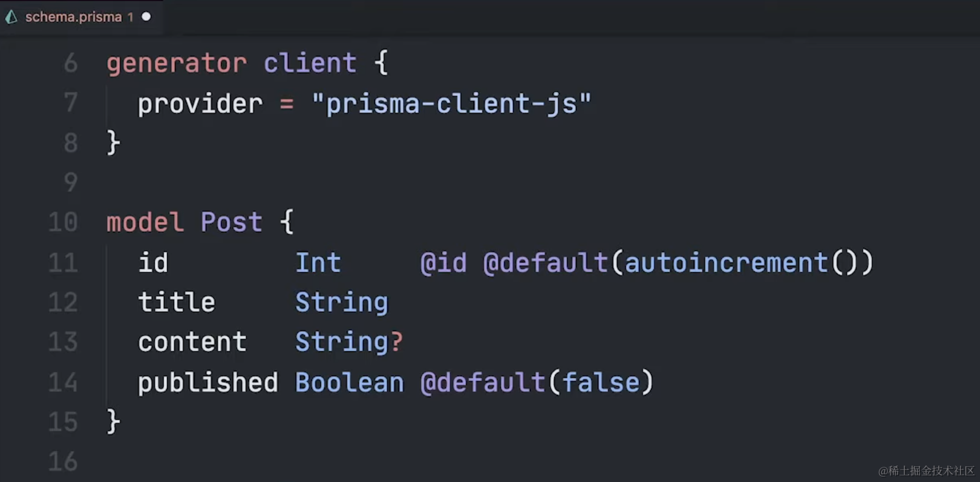Click the "prisma-client-js" provider string
The height and width of the screenshot is (482, 980).
pyautogui.click(x=451, y=104)
